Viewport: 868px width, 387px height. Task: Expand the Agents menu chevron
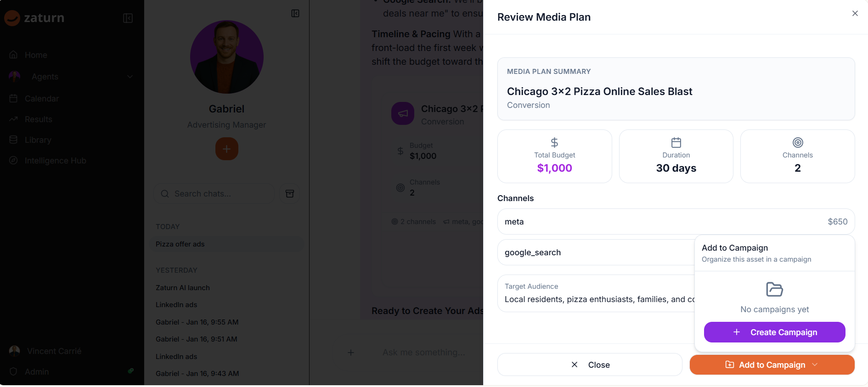(130, 77)
